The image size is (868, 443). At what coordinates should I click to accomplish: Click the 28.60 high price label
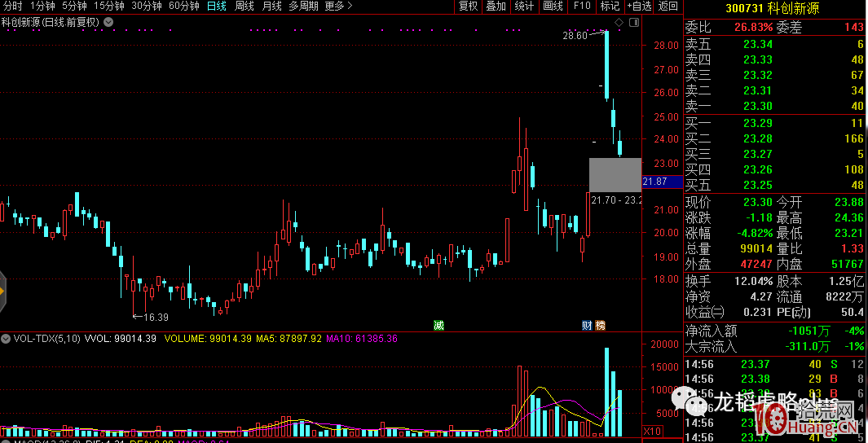pos(574,35)
